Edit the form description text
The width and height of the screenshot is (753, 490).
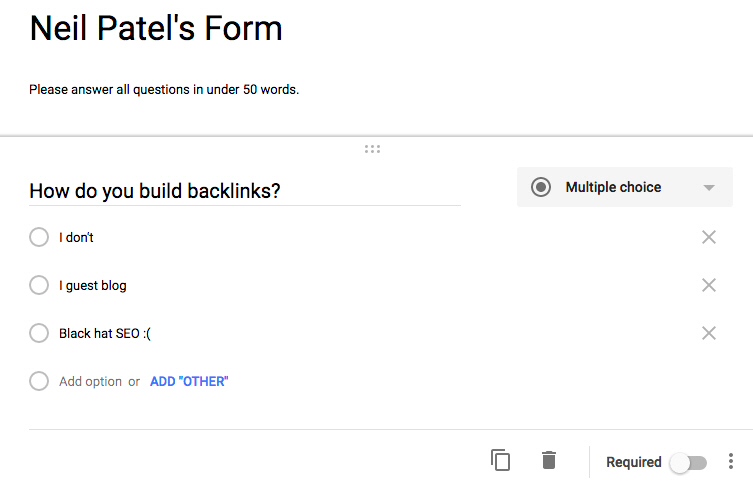[x=164, y=90]
